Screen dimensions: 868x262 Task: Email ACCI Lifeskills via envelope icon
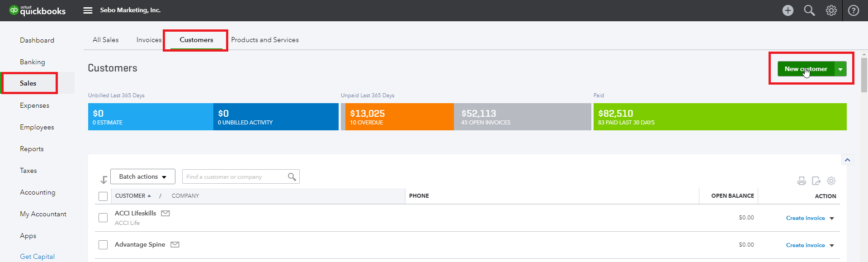(x=165, y=213)
